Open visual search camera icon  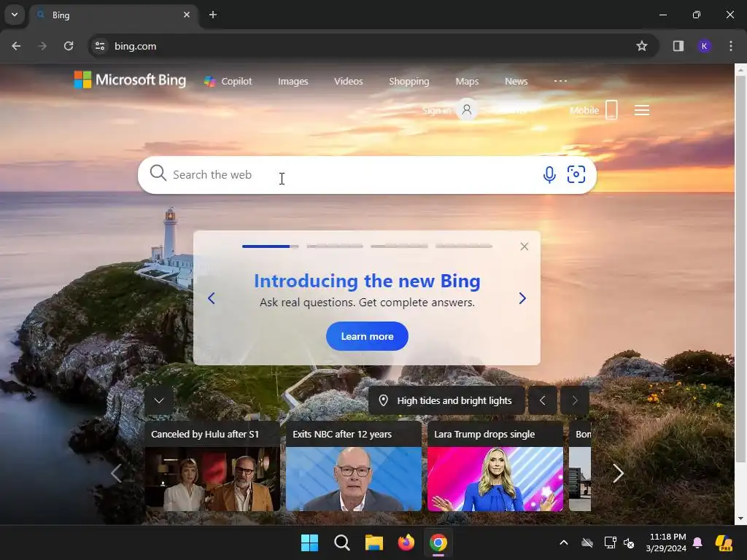[x=576, y=174]
